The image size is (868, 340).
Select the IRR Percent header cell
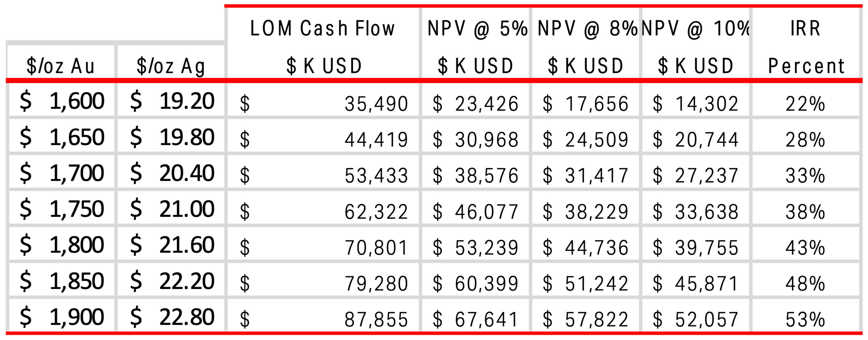(x=806, y=43)
